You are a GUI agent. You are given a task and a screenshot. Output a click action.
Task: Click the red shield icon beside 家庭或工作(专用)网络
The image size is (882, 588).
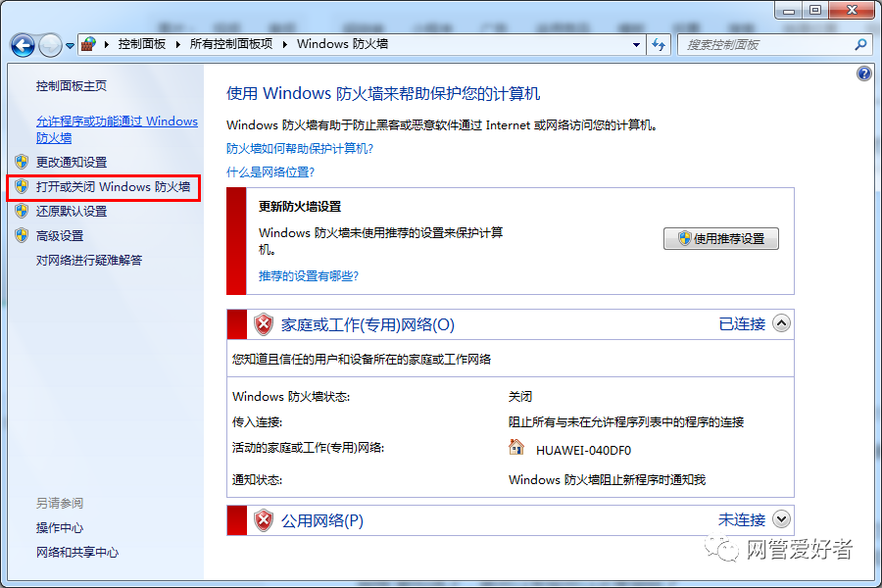263,324
